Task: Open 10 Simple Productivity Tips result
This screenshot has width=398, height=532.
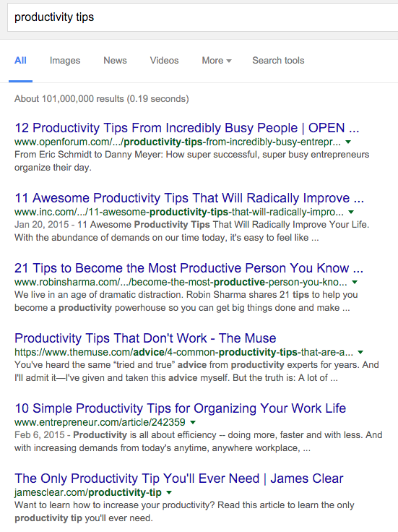Action: (180, 408)
